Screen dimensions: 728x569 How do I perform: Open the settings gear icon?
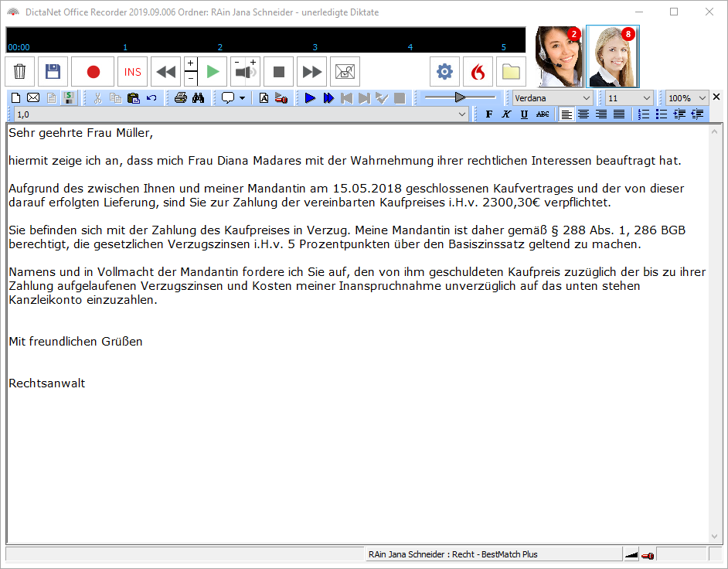pyautogui.click(x=444, y=72)
